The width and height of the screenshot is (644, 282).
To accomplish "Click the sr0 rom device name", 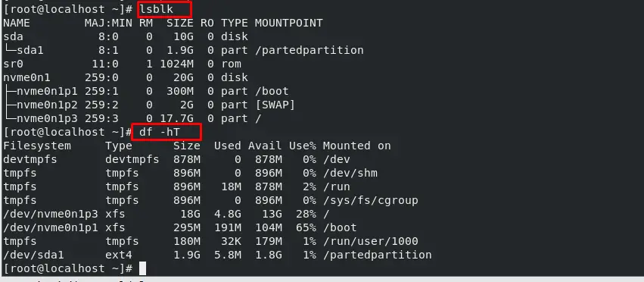I will (13, 64).
